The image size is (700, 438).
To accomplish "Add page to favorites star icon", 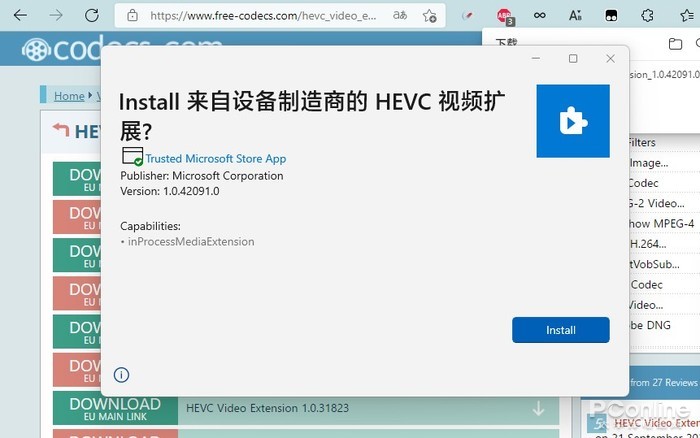I will (429, 16).
